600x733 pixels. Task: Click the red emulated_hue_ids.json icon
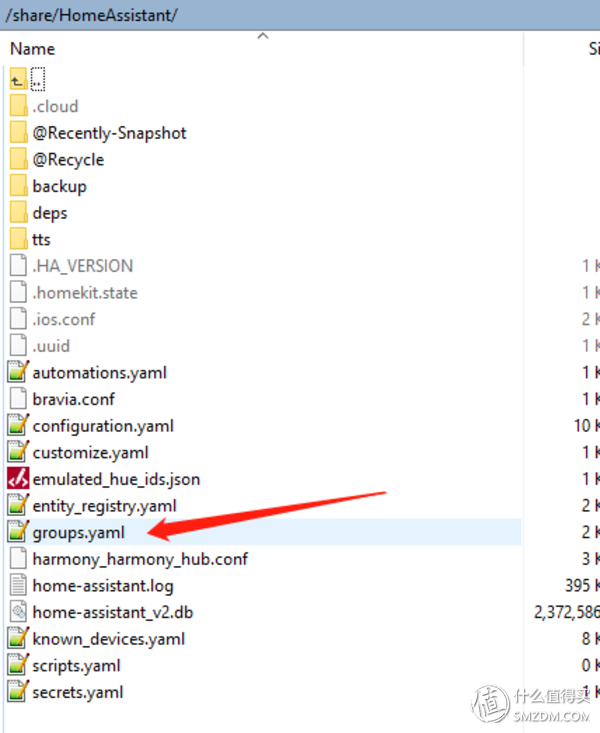pyautogui.click(x=18, y=479)
